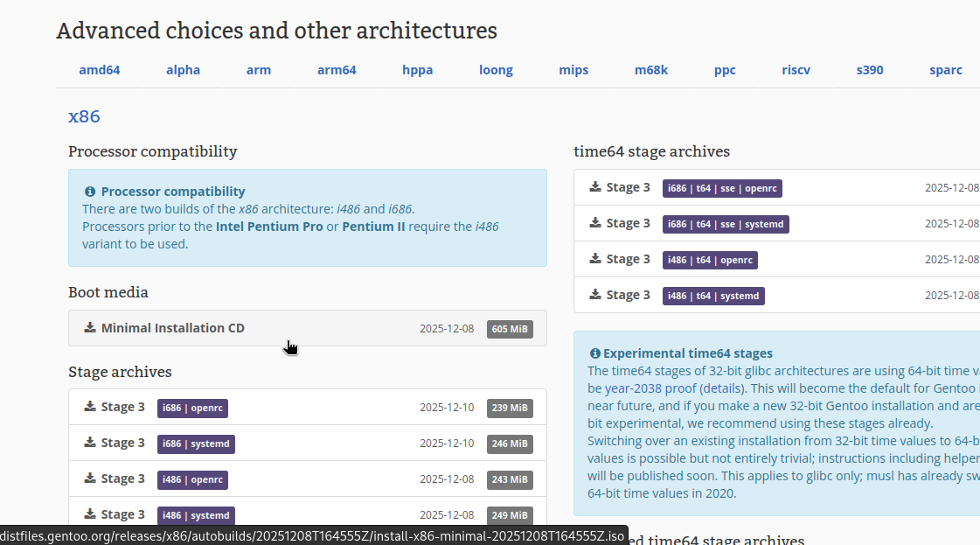Click download icon for i686 t64 sse openrc
Viewport: 980px width, 545px height.
click(x=594, y=187)
